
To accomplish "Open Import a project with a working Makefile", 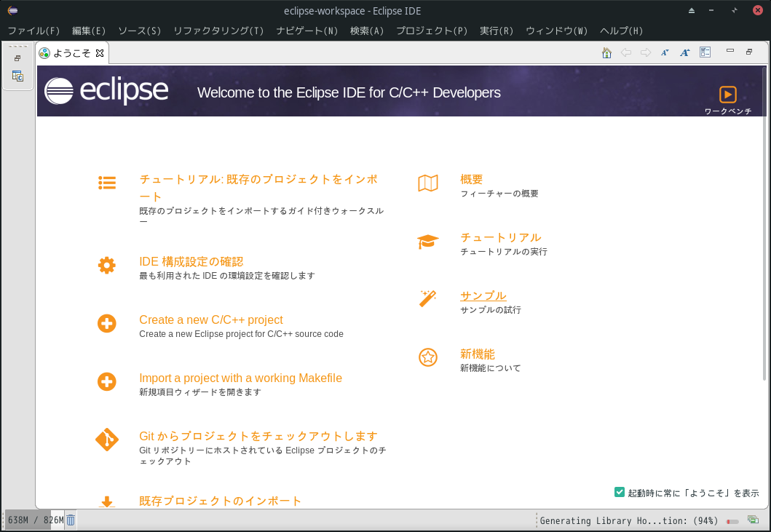I will [x=240, y=378].
